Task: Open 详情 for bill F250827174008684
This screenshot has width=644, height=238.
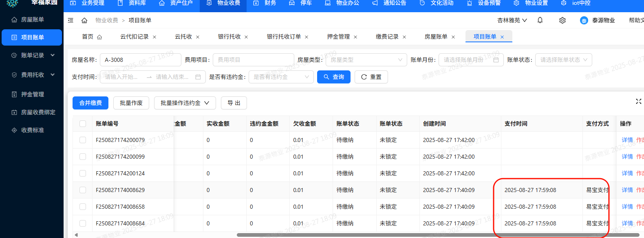Action: [627, 223]
